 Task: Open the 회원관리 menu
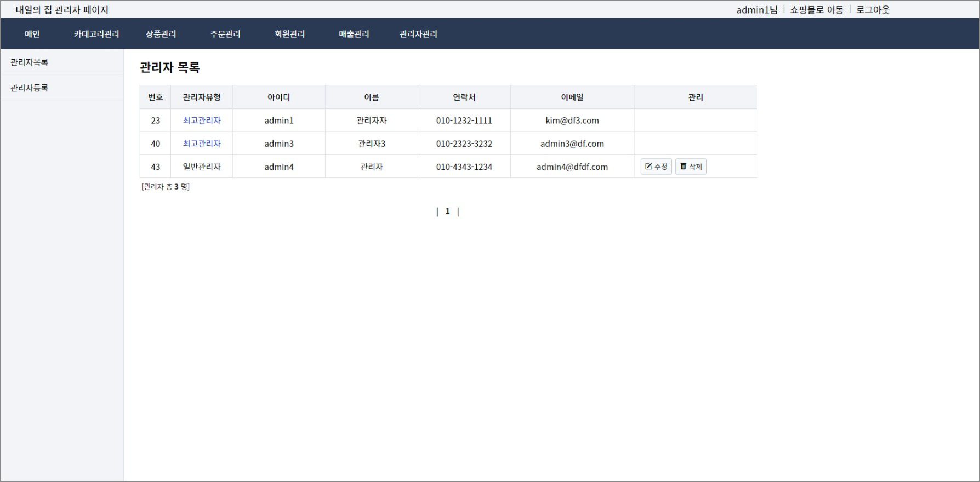[289, 34]
